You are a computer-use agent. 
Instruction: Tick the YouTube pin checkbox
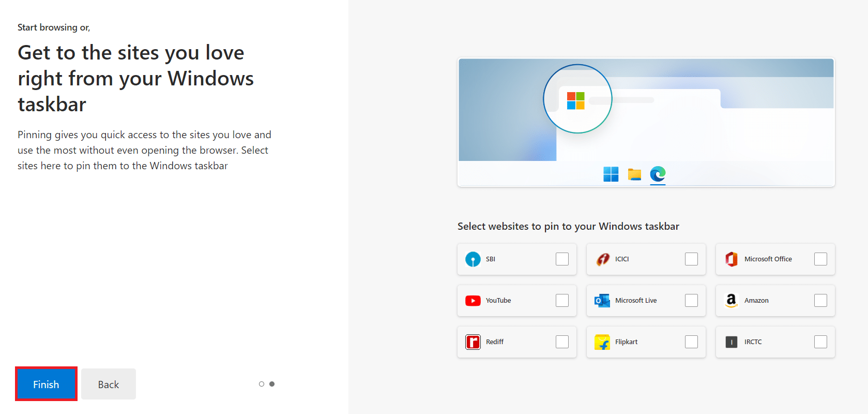click(x=562, y=301)
